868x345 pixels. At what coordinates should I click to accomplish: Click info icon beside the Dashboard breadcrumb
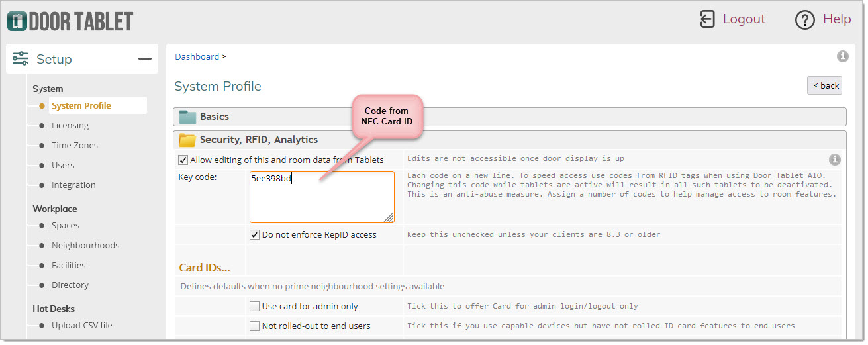coord(843,56)
